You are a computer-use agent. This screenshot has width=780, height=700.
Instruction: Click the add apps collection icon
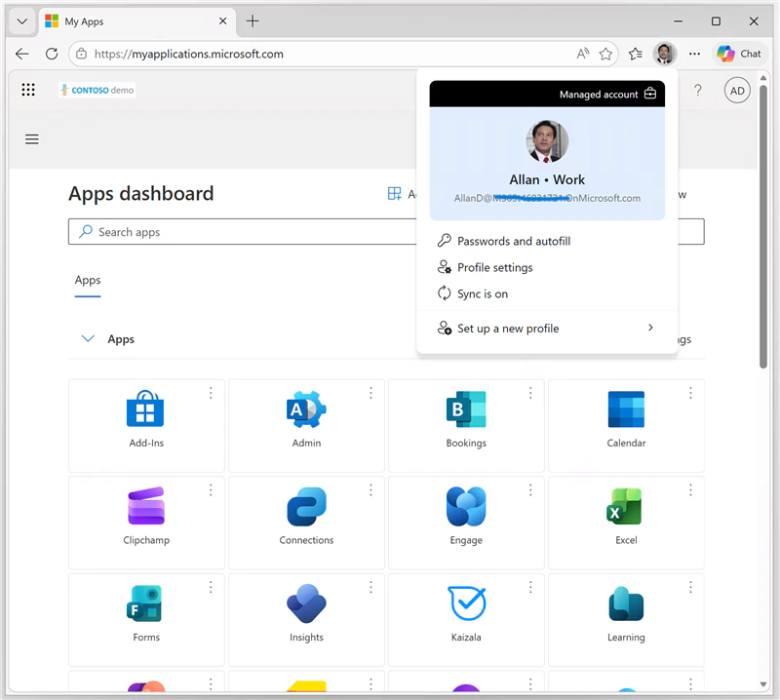coord(395,194)
